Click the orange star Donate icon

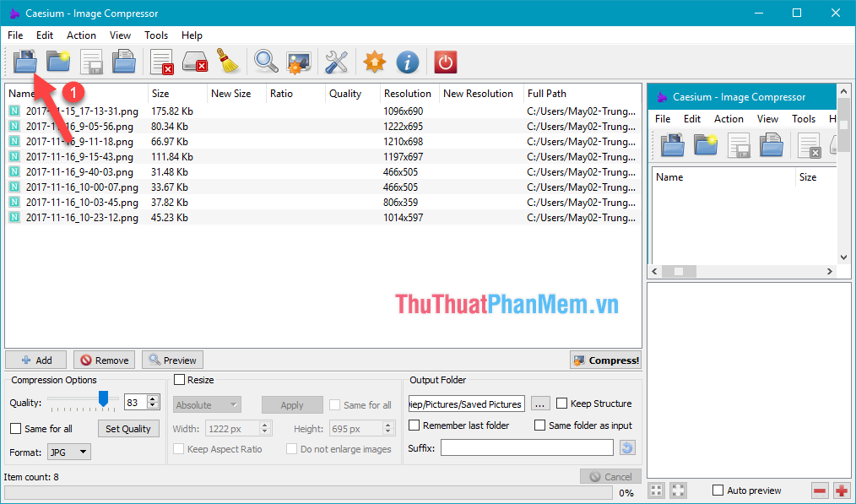pyautogui.click(x=372, y=62)
